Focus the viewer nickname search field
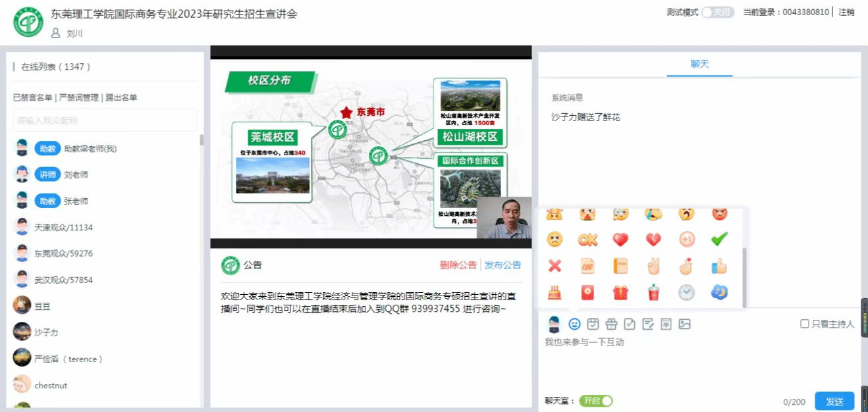Image resolution: width=868 pixels, height=412 pixels. click(105, 120)
